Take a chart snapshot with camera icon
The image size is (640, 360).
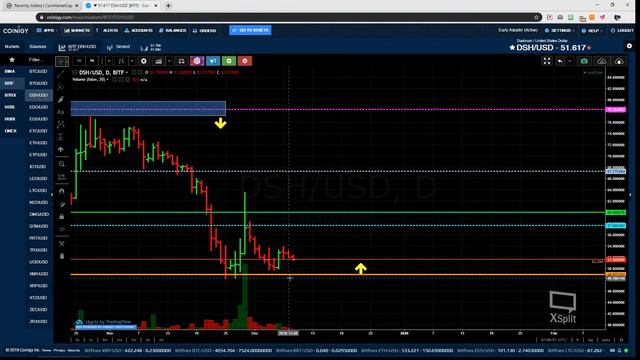[x=584, y=61]
